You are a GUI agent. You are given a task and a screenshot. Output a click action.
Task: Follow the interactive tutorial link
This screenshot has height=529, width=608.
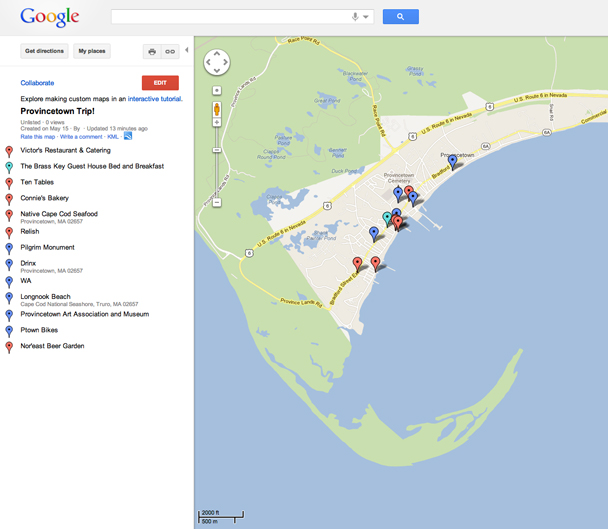(x=155, y=99)
